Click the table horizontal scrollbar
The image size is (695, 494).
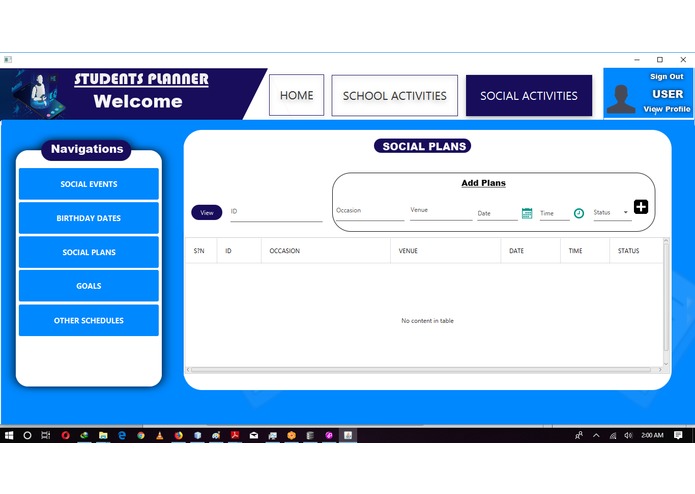pos(421,370)
